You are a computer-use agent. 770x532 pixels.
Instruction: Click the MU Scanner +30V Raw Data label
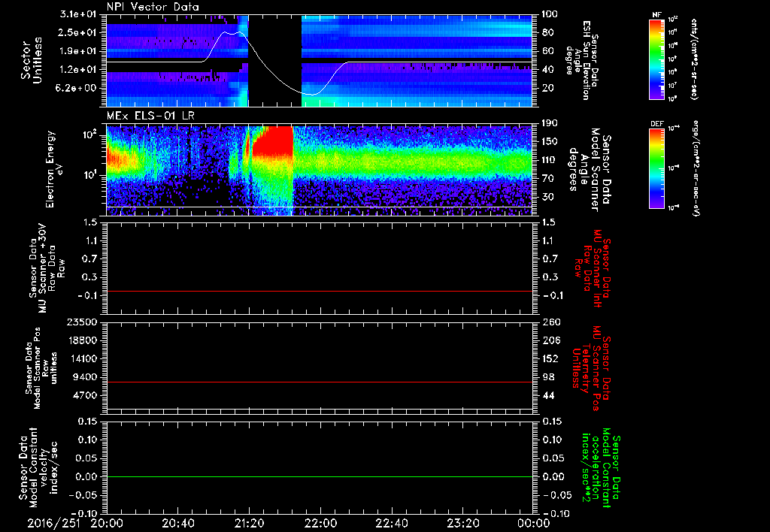[x=47, y=268]
